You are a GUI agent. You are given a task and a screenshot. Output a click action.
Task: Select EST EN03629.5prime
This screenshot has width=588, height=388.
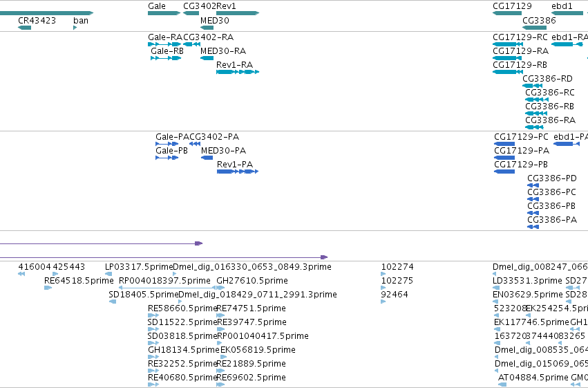(x=495, y=302)
